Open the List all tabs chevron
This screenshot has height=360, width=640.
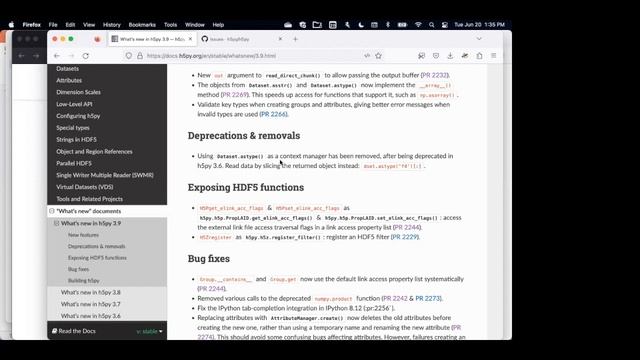(x=479, y=39)
